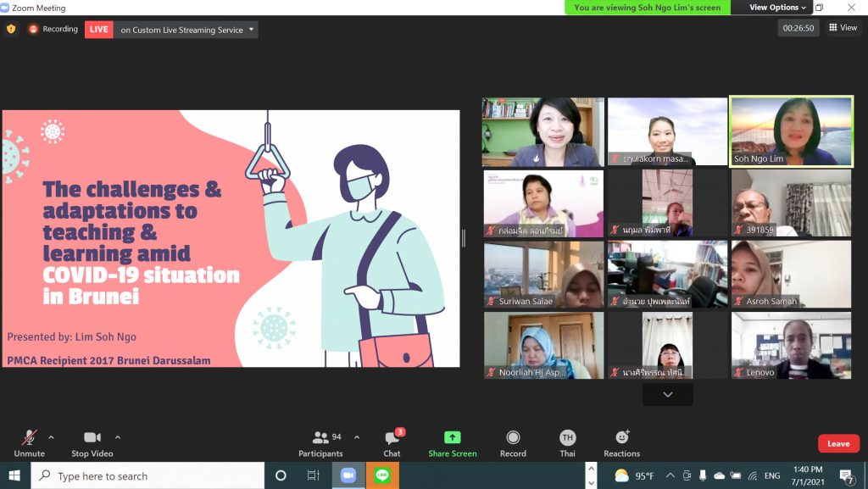
Task: Click the divider handle beside shared screen
Action: pos(464,238)
